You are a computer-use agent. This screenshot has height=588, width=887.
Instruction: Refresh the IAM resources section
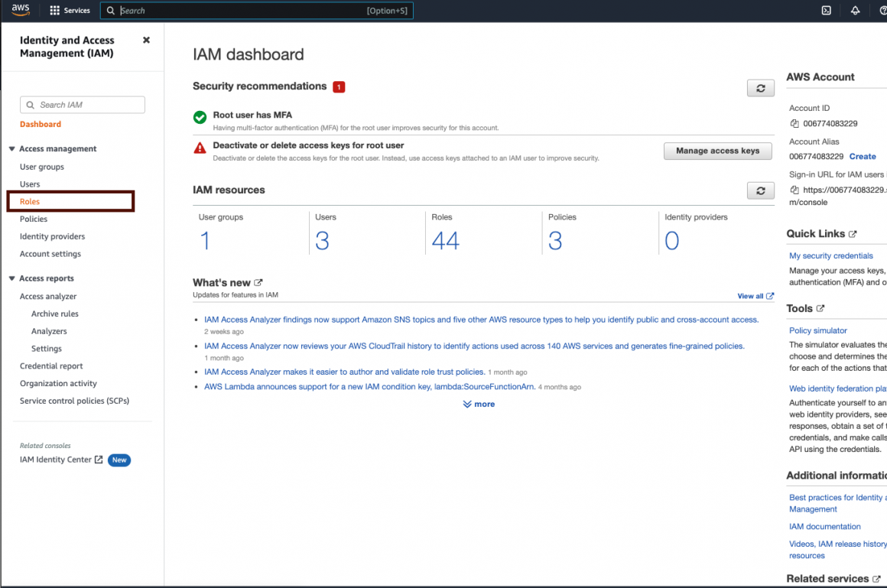coord(760,190)
